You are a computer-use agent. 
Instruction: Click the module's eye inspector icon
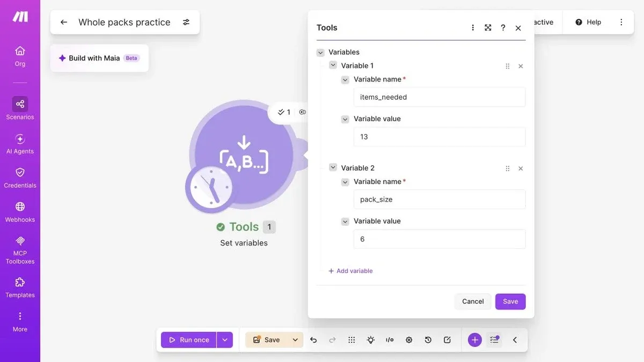pyautogui.click(x=302, y=112)
